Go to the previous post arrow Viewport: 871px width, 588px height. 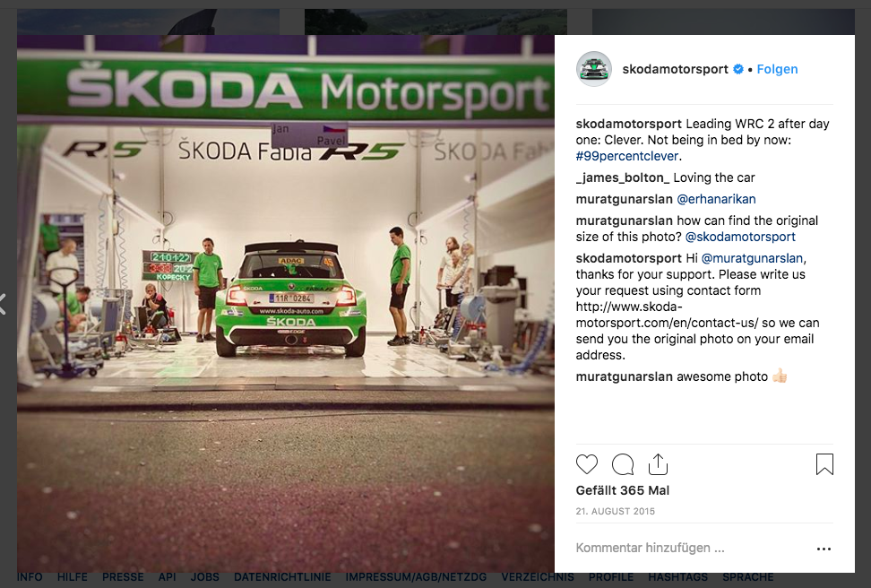pyautogui.click(x=2, y=305)
